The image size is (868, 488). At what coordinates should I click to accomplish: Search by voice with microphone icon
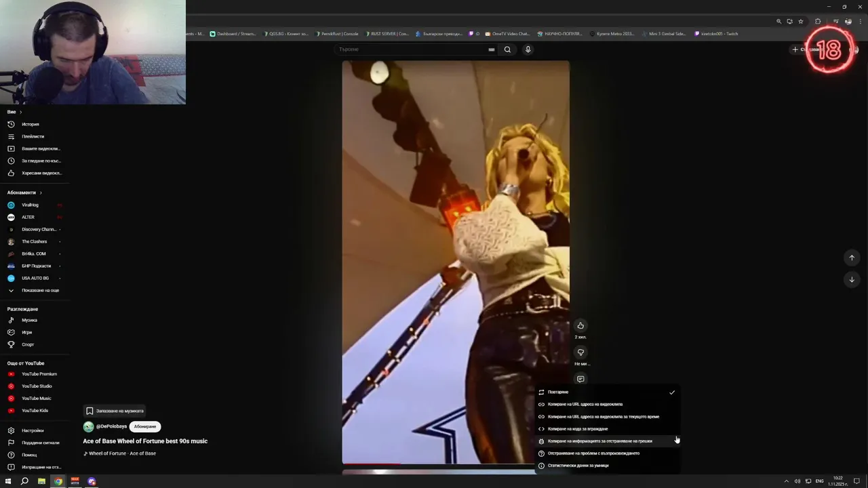(x=528, y=49)
